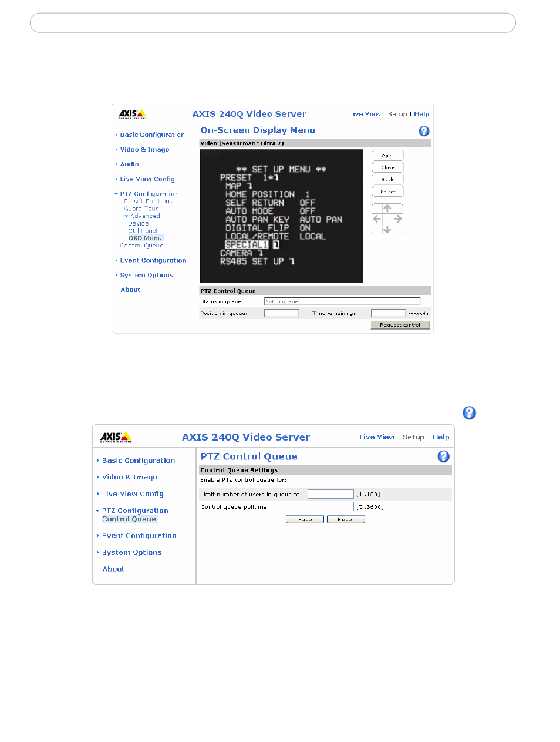Click the AXIS logo in the upper window
Screen dimensions: 560x742
(132, 114)
